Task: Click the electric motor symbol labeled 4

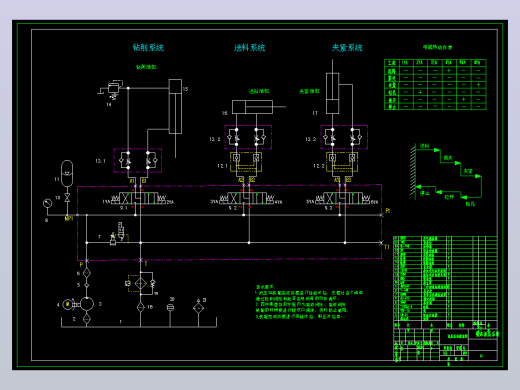Action: pyautogui.click(x=68, y=304)
